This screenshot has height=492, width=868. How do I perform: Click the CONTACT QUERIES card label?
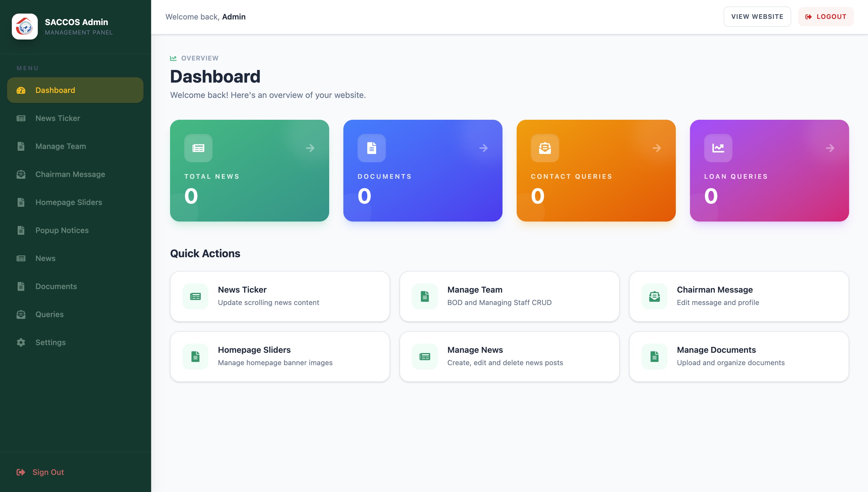click(572, 176)
